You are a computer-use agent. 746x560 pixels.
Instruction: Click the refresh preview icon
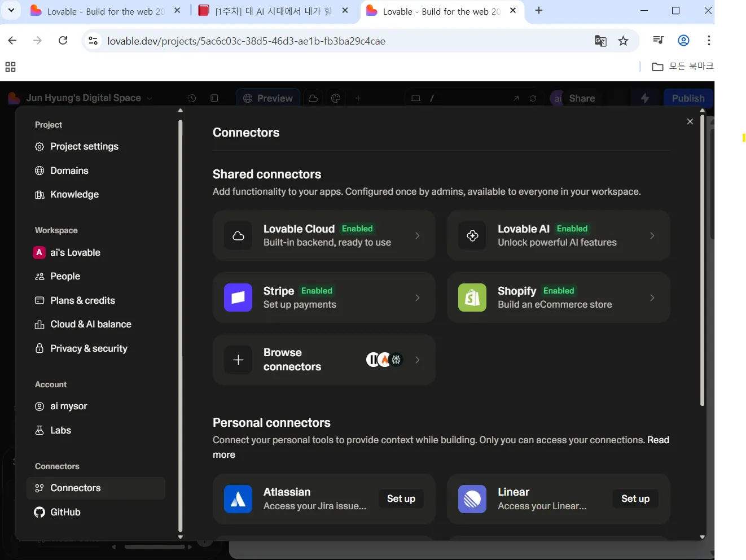pos(533,98)
